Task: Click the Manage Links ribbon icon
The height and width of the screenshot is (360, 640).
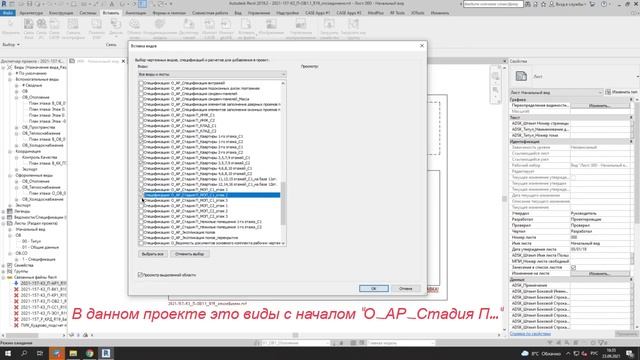Action: pos(188,24)
